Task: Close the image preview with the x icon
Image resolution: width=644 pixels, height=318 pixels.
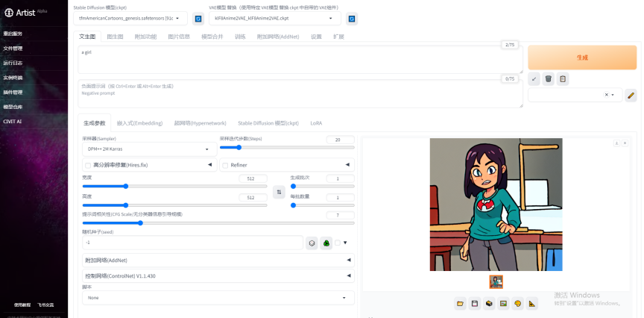Action: [625, 143]
